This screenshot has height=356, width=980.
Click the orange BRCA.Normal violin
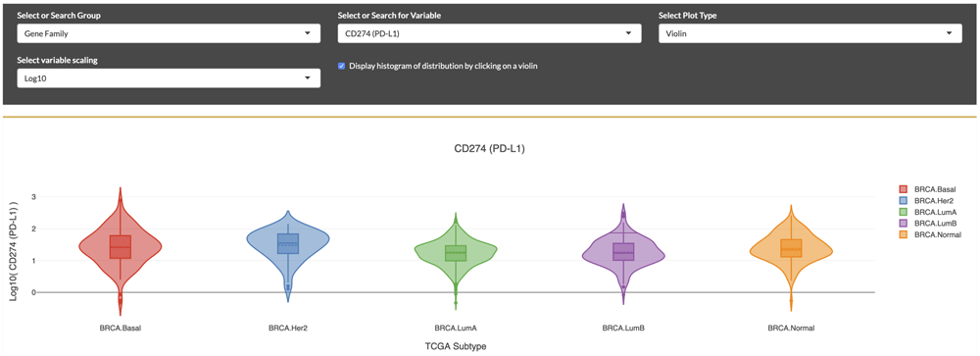[791, 248]
